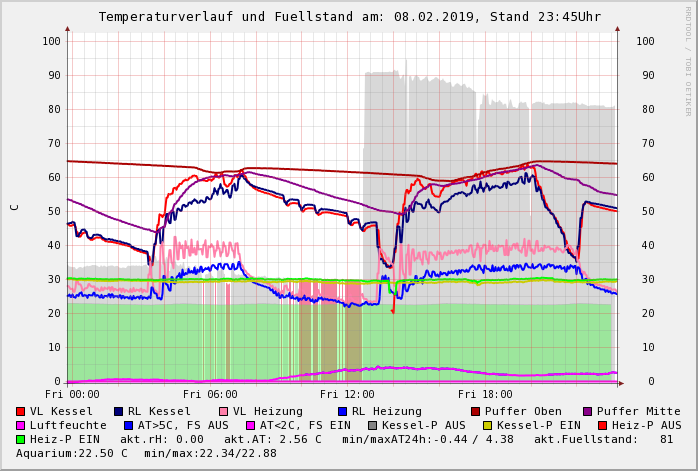Click the pink VL Heizung legend swatch
This screenshot has height=471, width=698.
coord(223,411)
